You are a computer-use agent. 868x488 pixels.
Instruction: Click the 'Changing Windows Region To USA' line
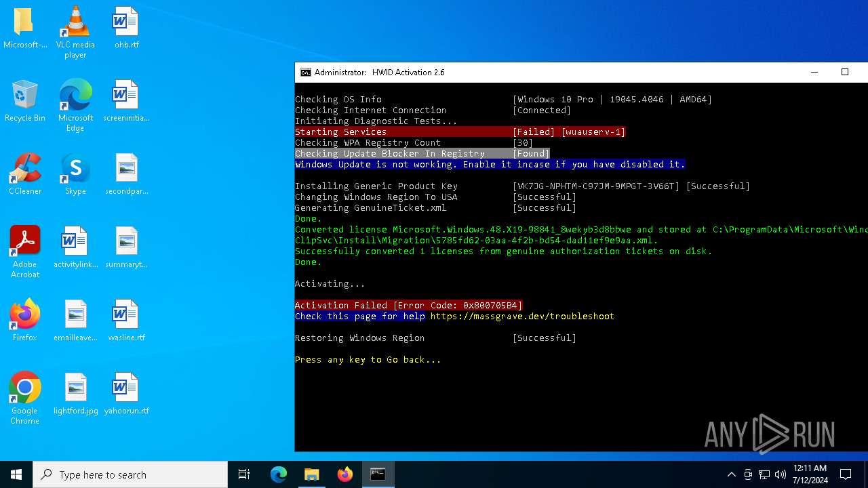(x=436, y=197)
